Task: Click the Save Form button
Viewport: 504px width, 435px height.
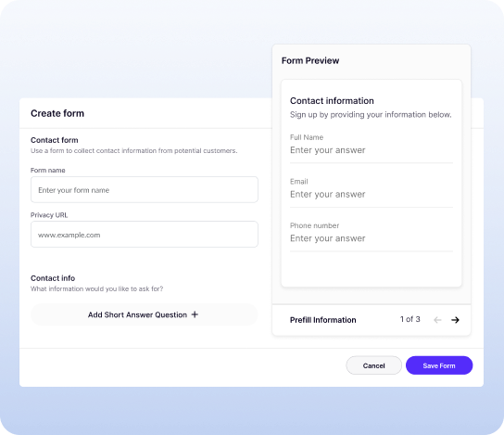Action: tap(439, 365)
